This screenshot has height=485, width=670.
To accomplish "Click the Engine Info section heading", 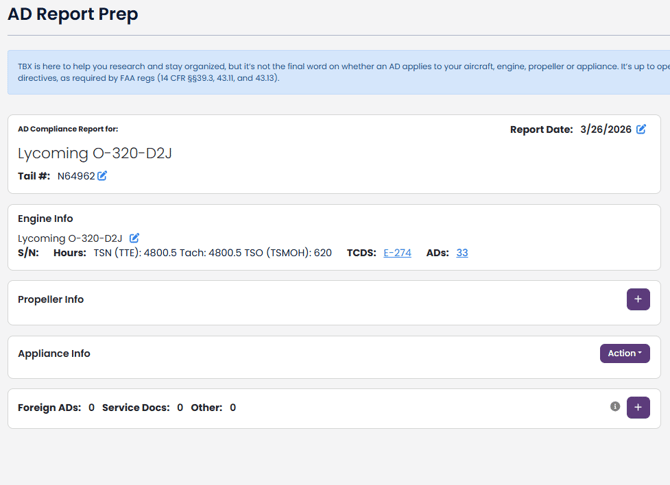I will point(45,218).
